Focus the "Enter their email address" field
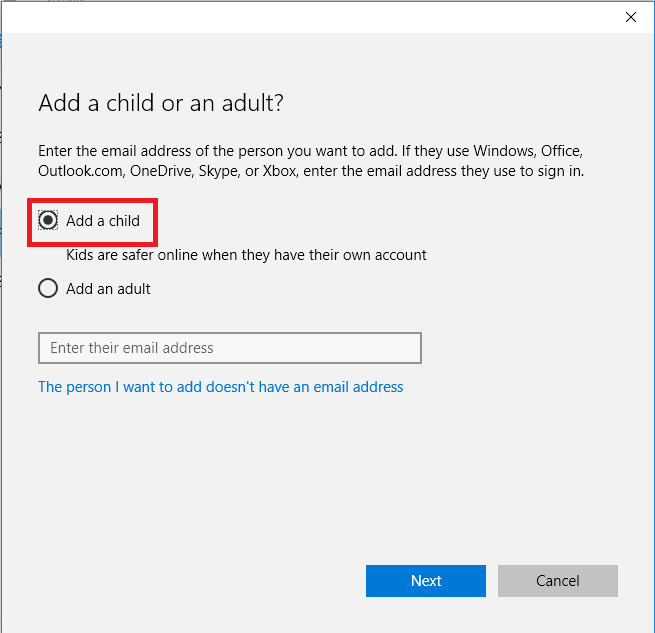Screen dimensions: 655x633 229,348
